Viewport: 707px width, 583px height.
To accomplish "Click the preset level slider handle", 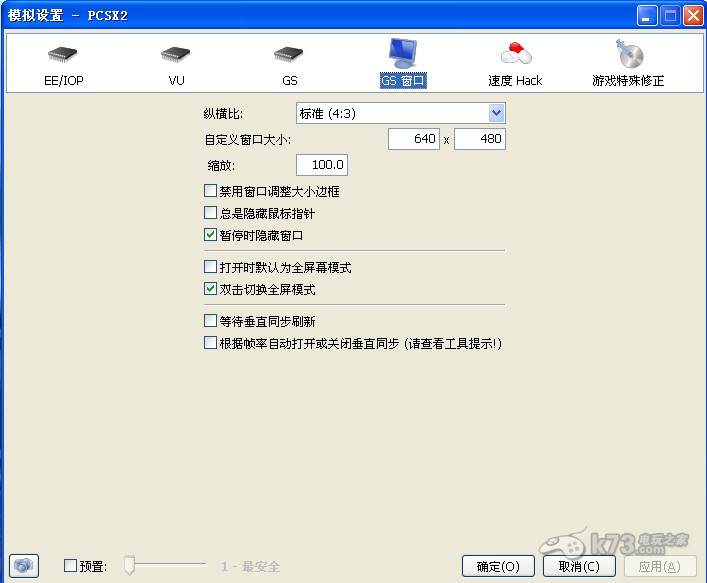I will tap(129, 566).
